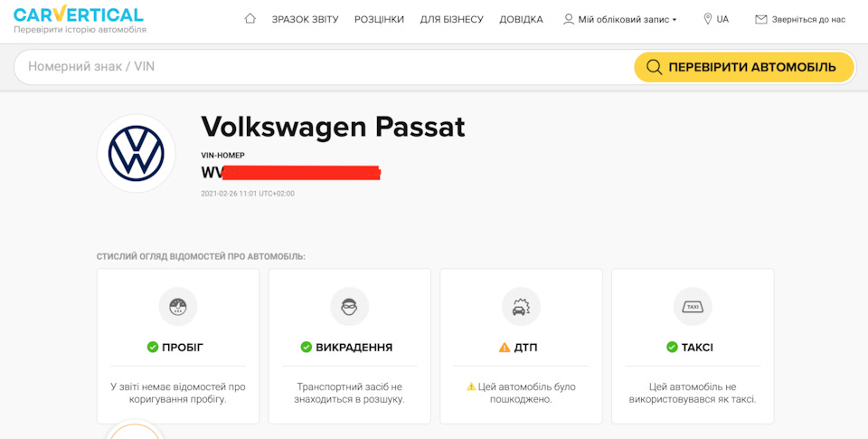
Task: Open the ЗРАЗОК ЗВІТУ menu item
Action: point(305,19)
